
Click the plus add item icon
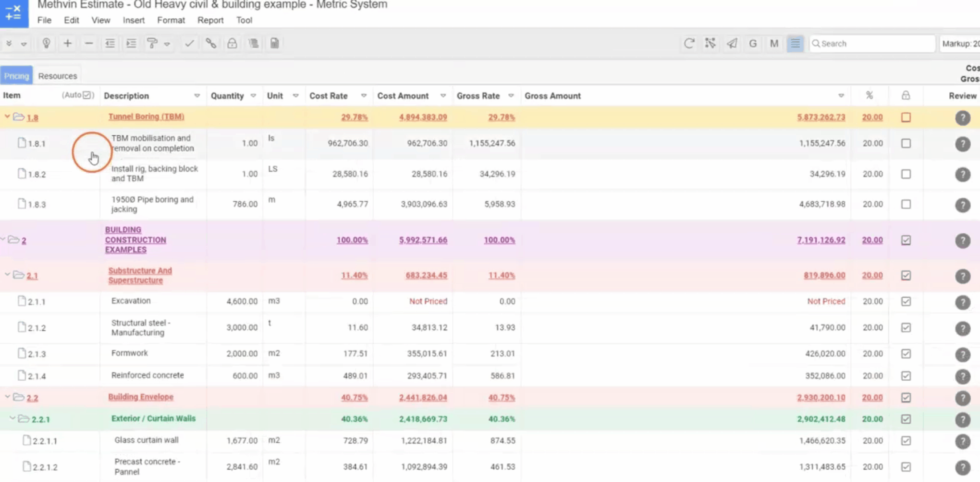67,43
